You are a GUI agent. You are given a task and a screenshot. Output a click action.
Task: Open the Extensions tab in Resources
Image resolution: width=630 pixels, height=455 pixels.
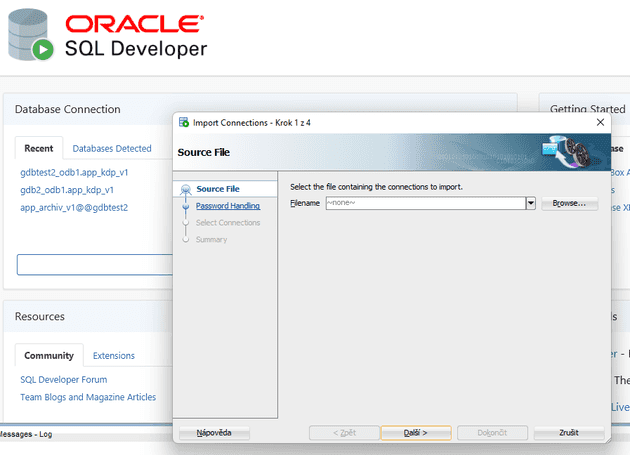(113, 355)
